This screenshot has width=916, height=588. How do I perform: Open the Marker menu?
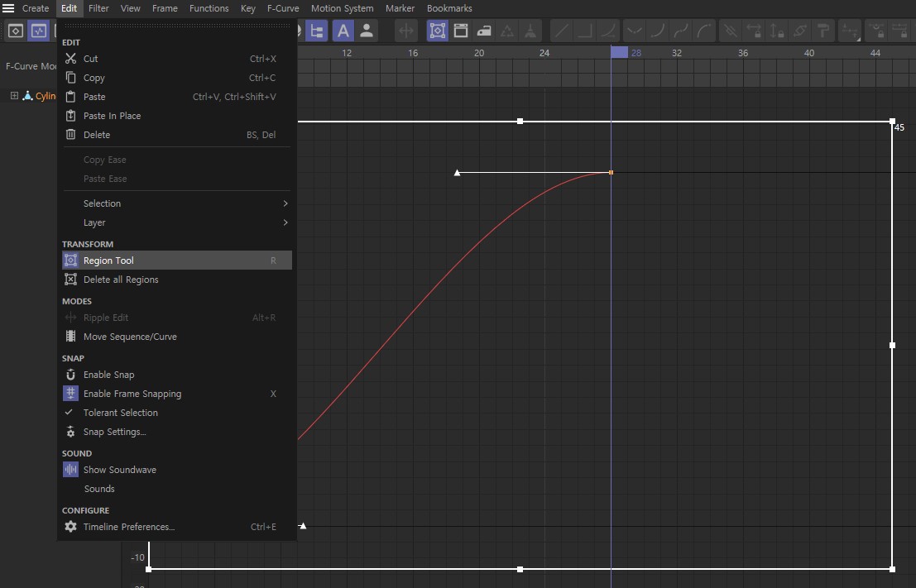(400, 8)
